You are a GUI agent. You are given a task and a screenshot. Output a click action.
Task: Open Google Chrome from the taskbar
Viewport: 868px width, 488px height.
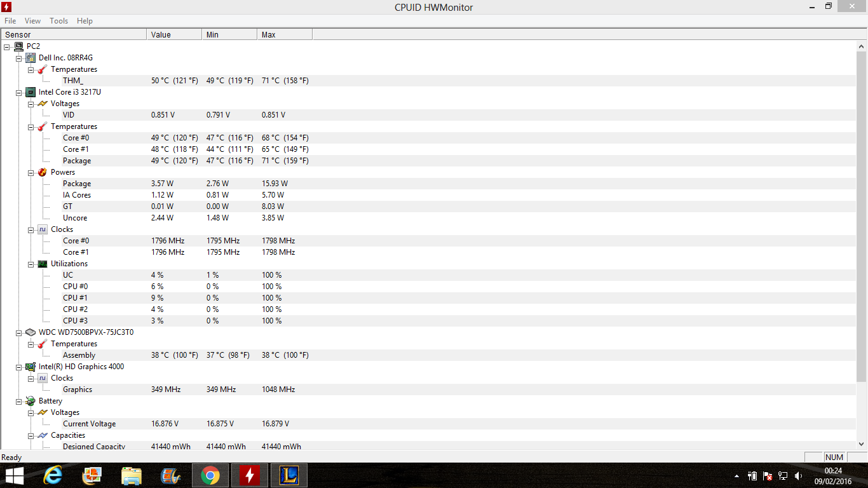210,475
